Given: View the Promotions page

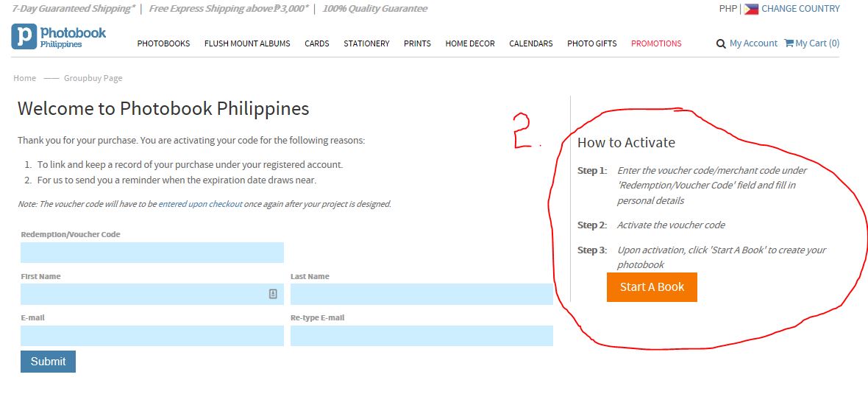Looking at the screenshot, I should click(656, 43).
